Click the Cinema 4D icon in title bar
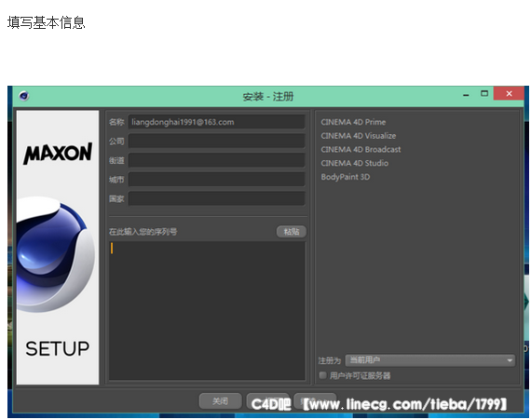The height and width of the screenshot is (420, 531). [x=23, y=96]
